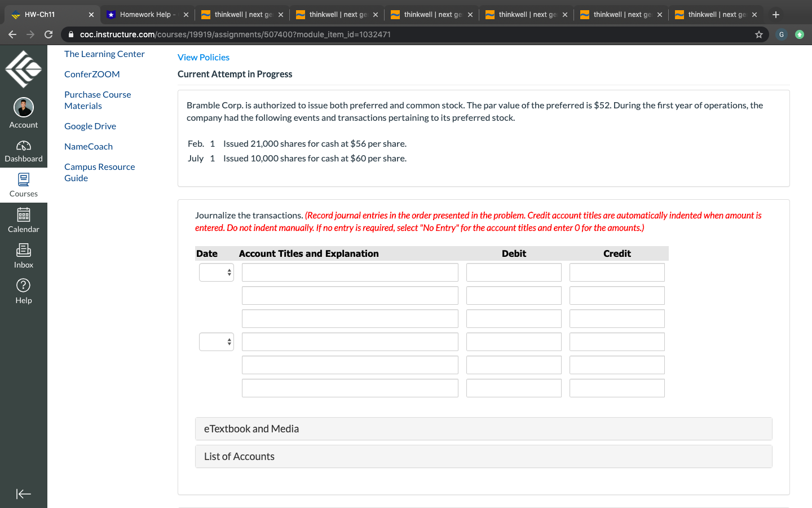Click the third row Credit field
The image size is (812, 508).
click(617, 319)
